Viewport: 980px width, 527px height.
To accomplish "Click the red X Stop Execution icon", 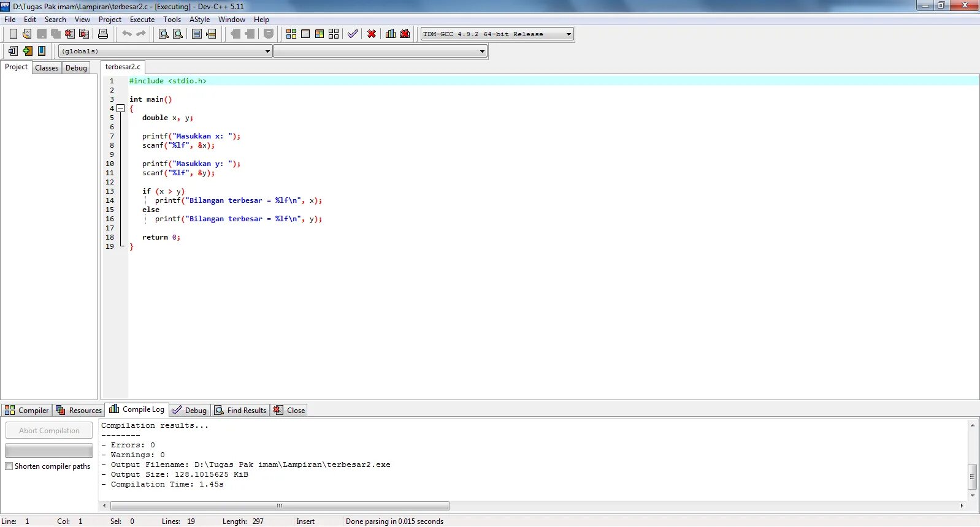I will [372, 34].
